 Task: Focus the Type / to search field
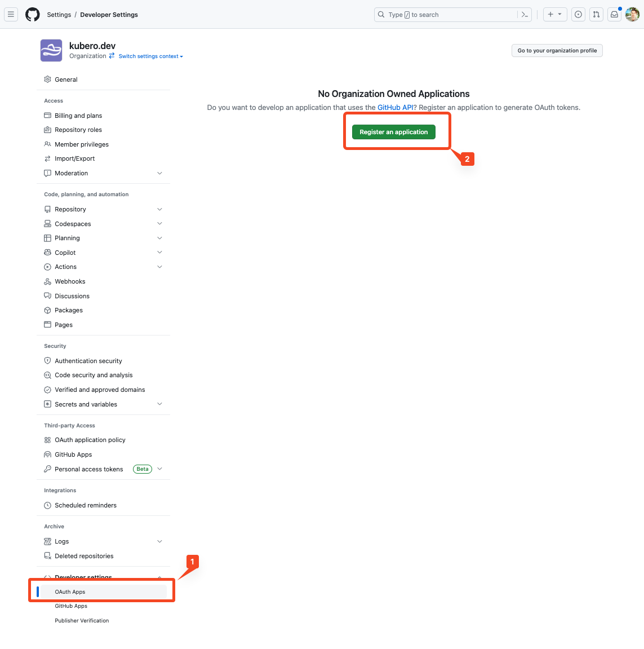click(445, 15)
